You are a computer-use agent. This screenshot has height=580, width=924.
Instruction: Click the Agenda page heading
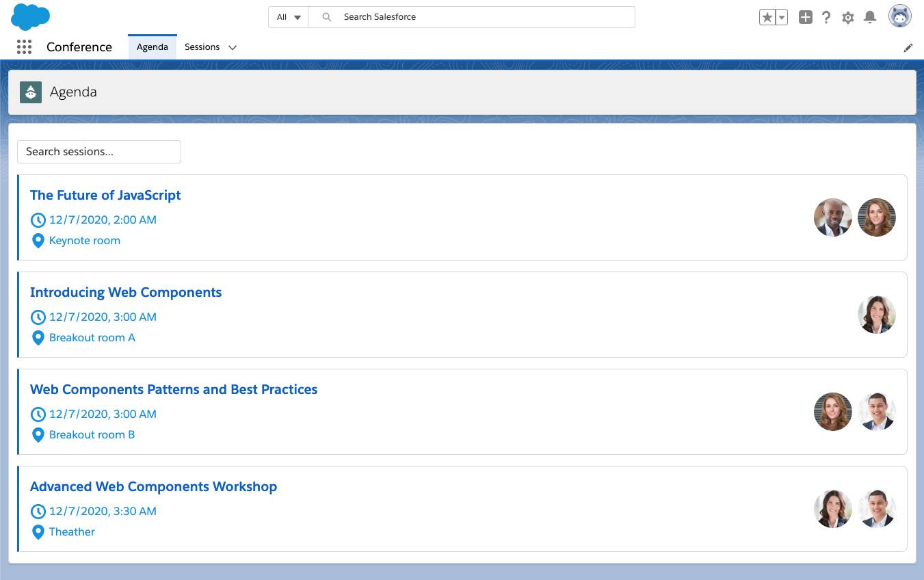73,92
